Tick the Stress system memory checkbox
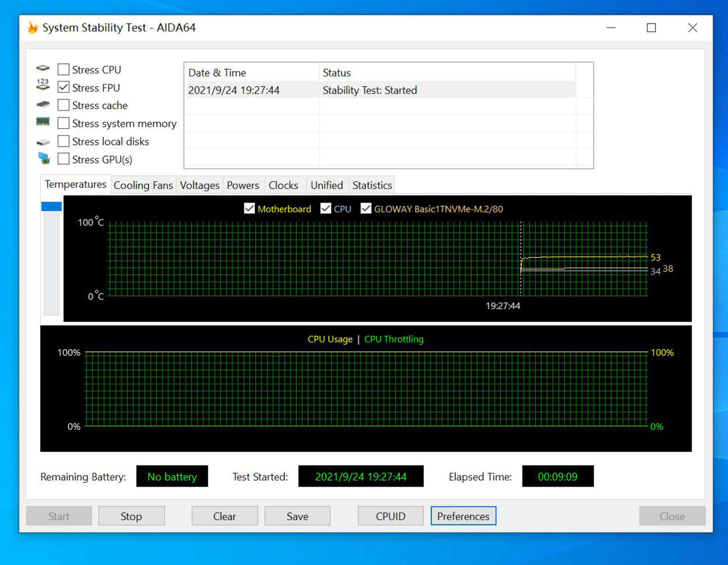728x565 pixels. 63,123
